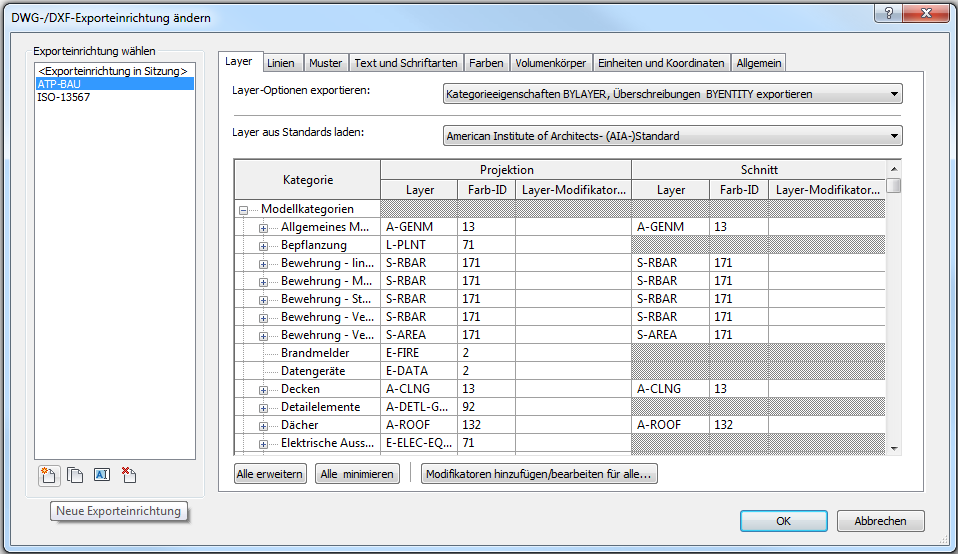Click the Farb-ID cell for Brandmelder projection
Image resolution: width=958 pixels, height=554 pixels.
click(x=486, y=353)
